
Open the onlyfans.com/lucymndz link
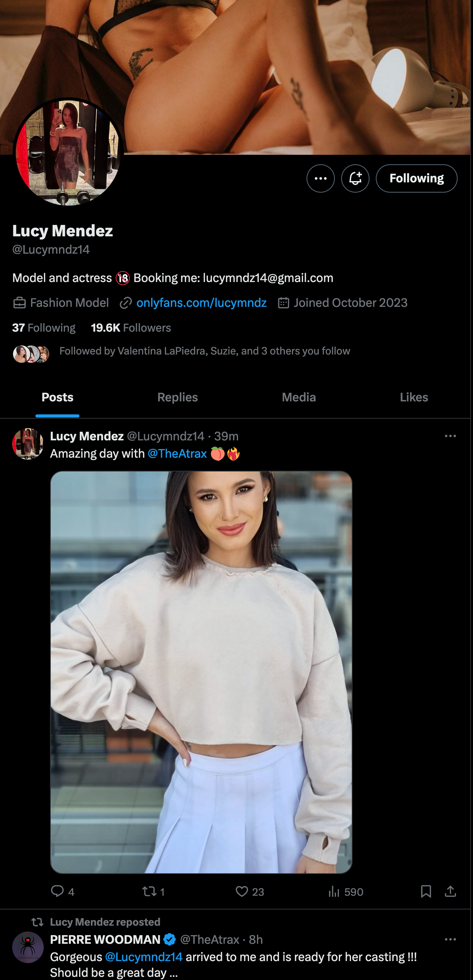coord(201,303)
